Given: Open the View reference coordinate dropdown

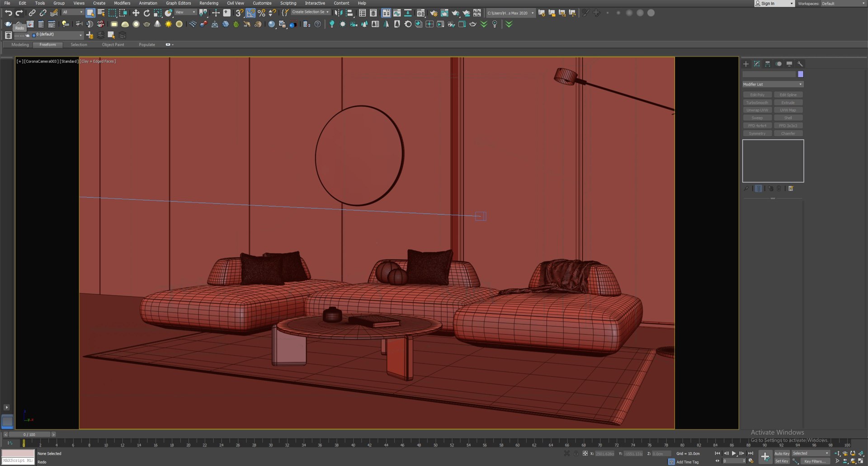Looking at the screenshot, I should (x=185, y=12).
